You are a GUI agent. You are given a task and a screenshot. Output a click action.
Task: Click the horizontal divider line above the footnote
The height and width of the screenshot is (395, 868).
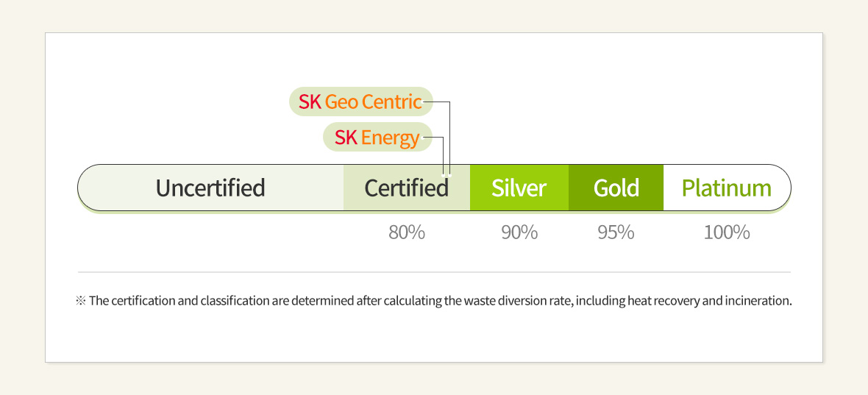434,272
